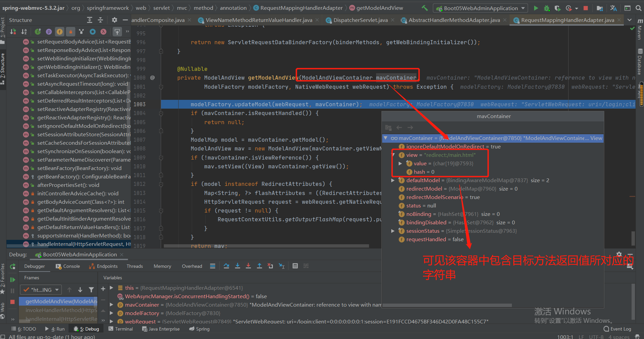Open Event Log button
The height and width of the screenshot is (339, 644).
[x=617, y=329]
